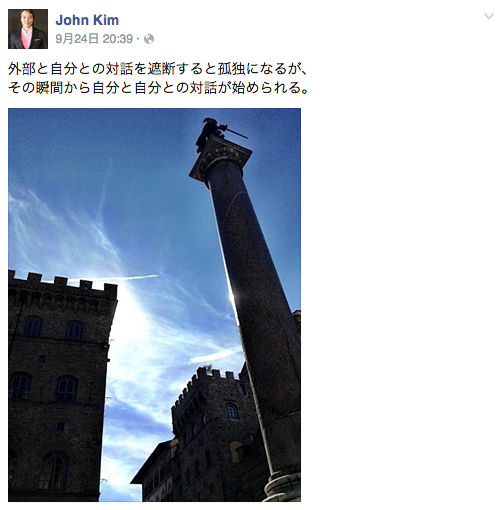Select the first line of Japanese post text
501x510 pixels.
[157, 69]
